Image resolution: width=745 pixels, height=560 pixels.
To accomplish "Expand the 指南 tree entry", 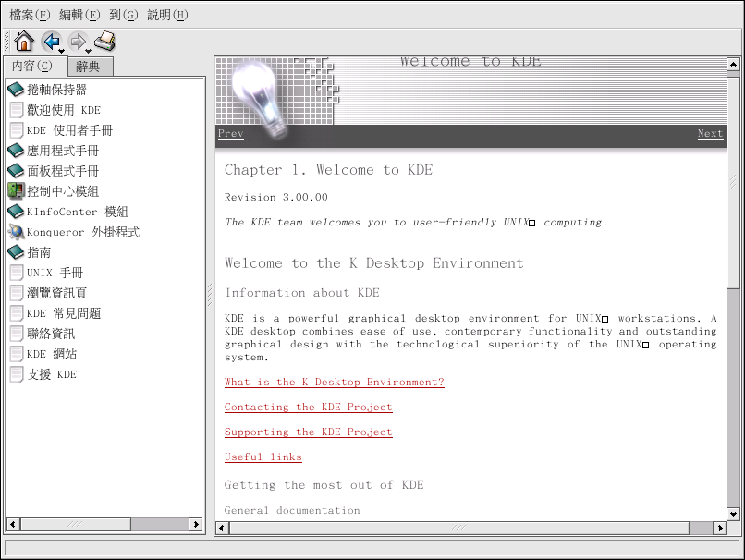I will point(39,252).
